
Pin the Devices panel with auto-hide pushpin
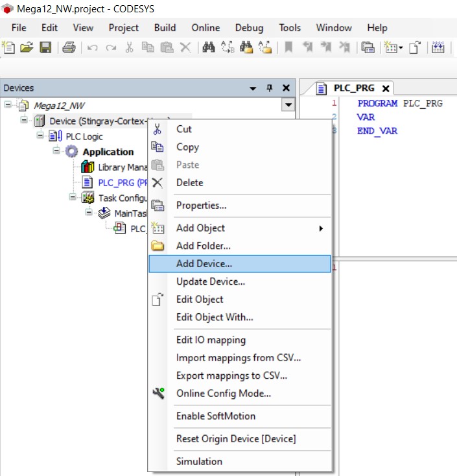coord(270,88)
